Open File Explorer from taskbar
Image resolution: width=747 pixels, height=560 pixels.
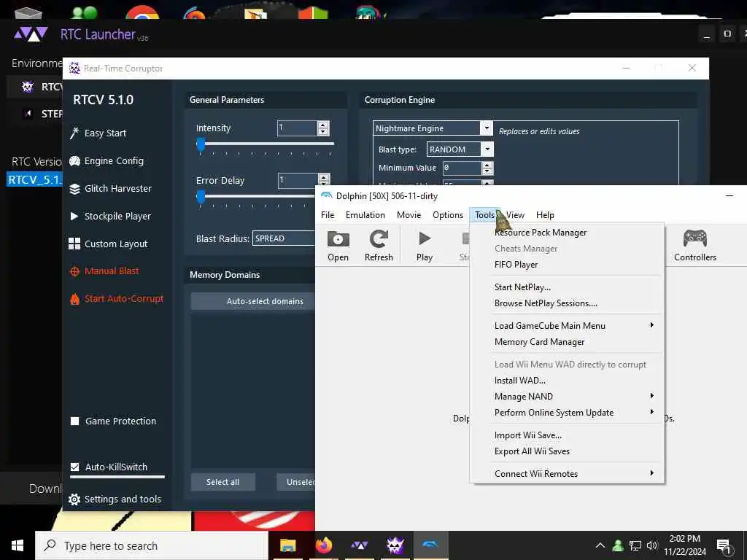click(287, 545)
